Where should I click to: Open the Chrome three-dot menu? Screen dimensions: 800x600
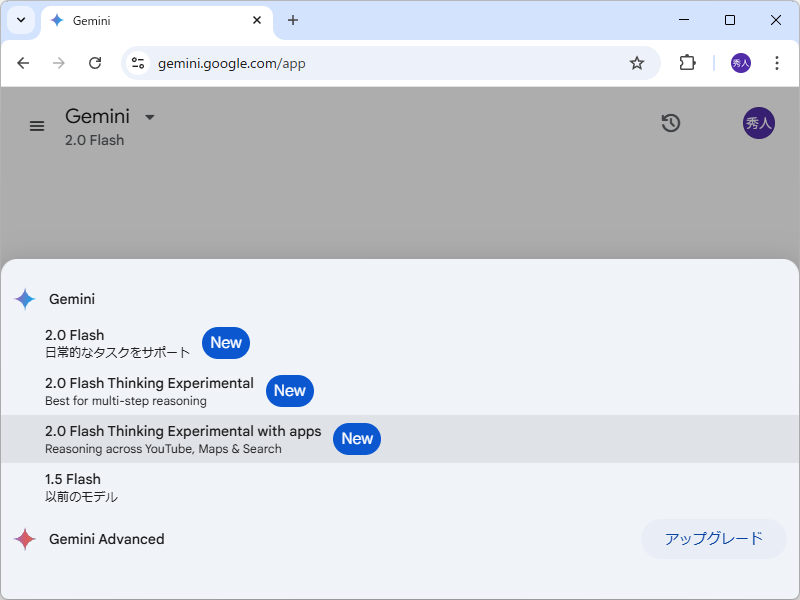tap(777, 62)
